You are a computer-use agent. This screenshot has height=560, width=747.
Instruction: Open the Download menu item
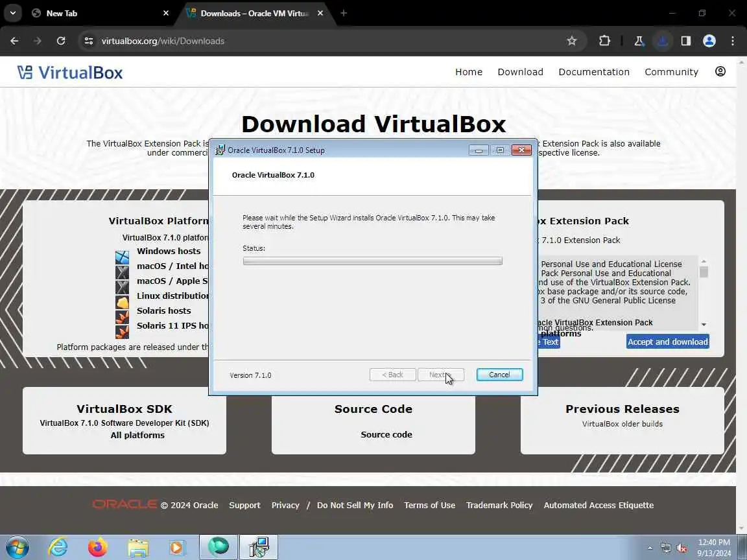point(520,72)
